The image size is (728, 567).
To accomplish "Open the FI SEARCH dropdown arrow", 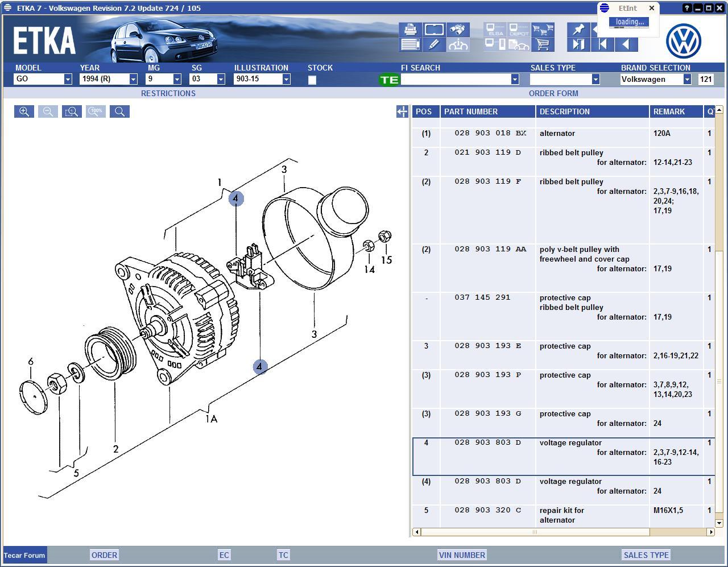I will pos(515,80).
